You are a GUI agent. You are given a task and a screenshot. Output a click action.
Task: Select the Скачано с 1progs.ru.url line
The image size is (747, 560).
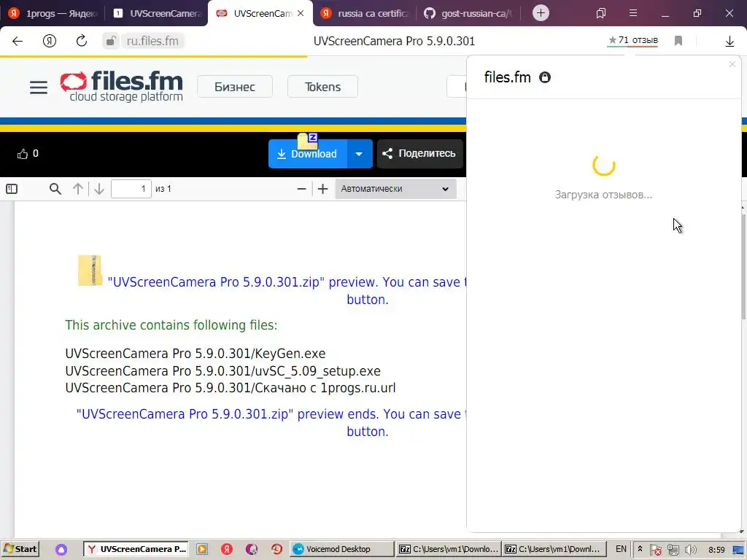click(x=231, y=388)
